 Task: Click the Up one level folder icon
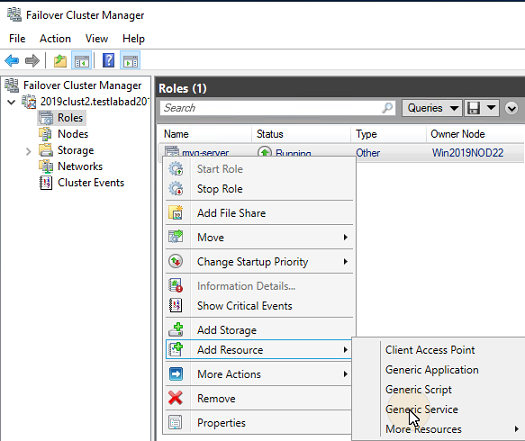(x=60, y=61)
